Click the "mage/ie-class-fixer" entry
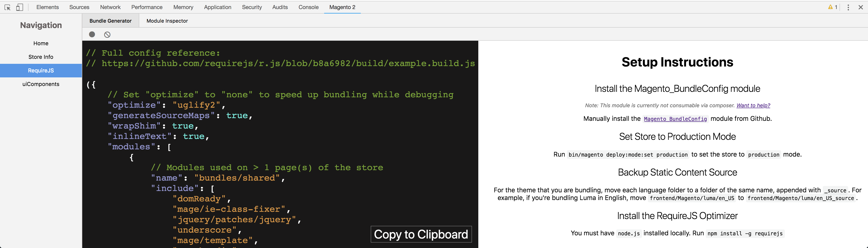The width and height of the screenshot is (868, 248). (x=231, y=209)
